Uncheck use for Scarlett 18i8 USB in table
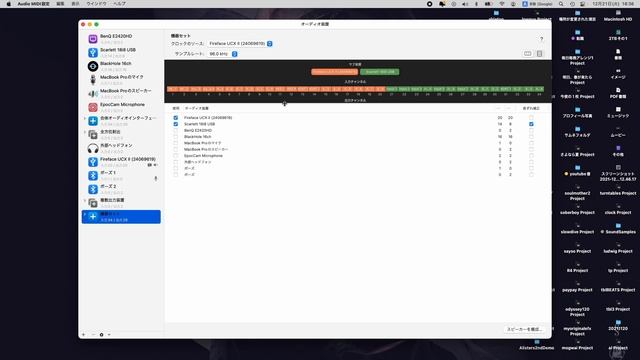The width and height of the screenshot is (640, 360). (176, 124)
